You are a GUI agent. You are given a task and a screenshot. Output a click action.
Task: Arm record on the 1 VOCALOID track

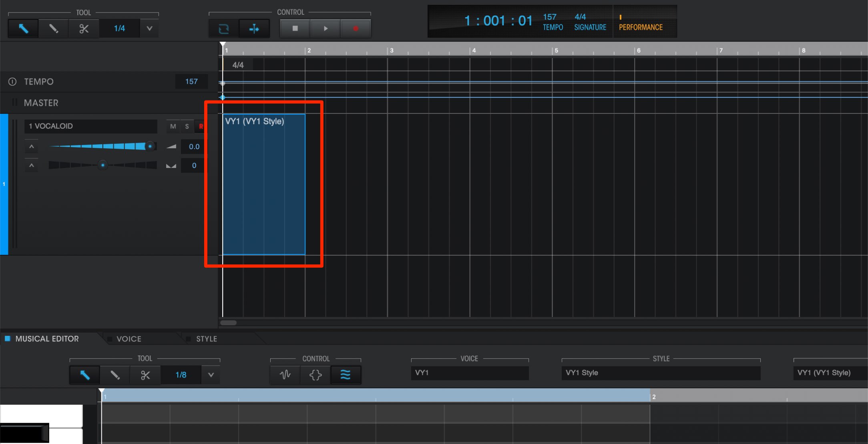click(201, 127)
